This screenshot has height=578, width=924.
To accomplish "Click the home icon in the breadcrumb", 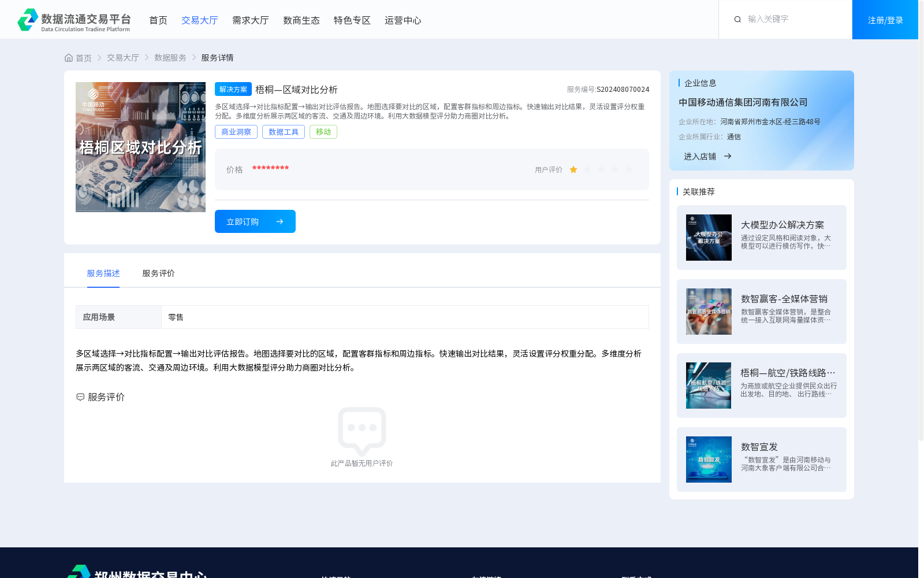I will point(69,58).
